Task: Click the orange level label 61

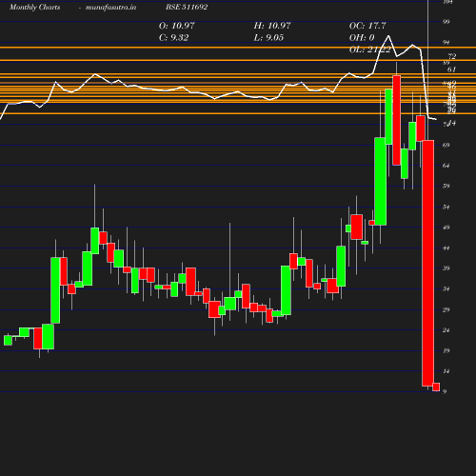Action: click(451, 69)
